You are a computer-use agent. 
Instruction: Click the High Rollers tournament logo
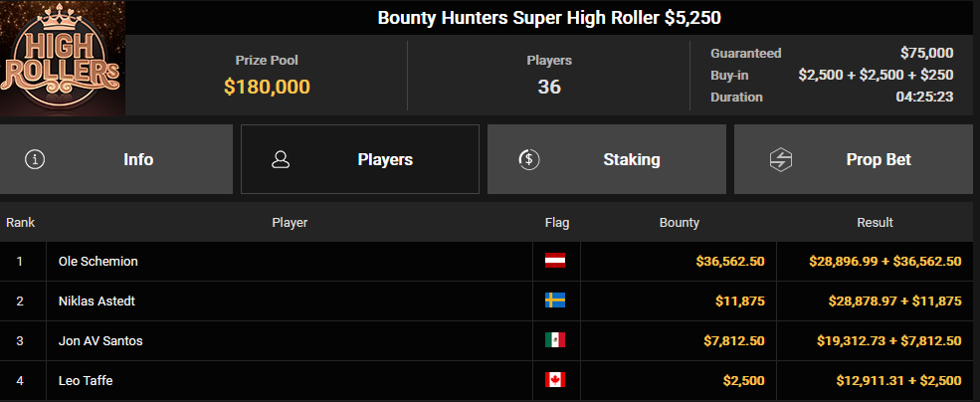tap(63, 58)
